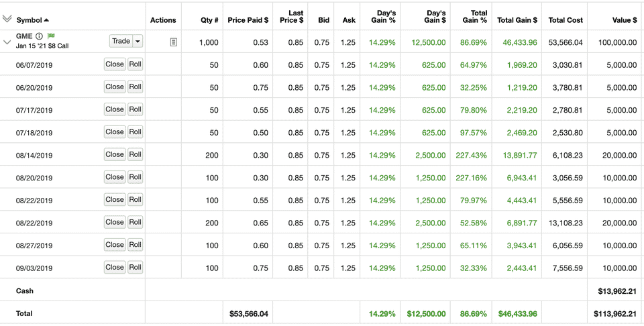Open the Trade button dropdown arrow
Image resolution: width=644 pixels, height=326 pixels.
coord(138,42)
